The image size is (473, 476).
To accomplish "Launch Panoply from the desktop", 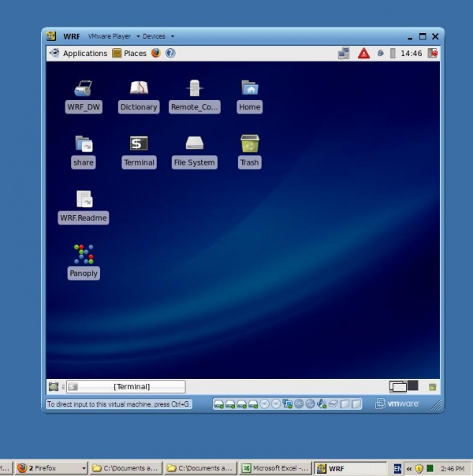I will (x=84, y=255).
